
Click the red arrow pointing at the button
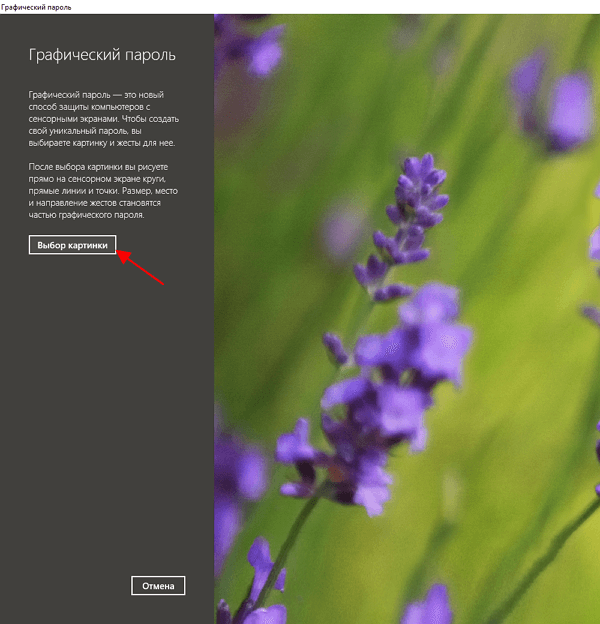coord(141,267)
